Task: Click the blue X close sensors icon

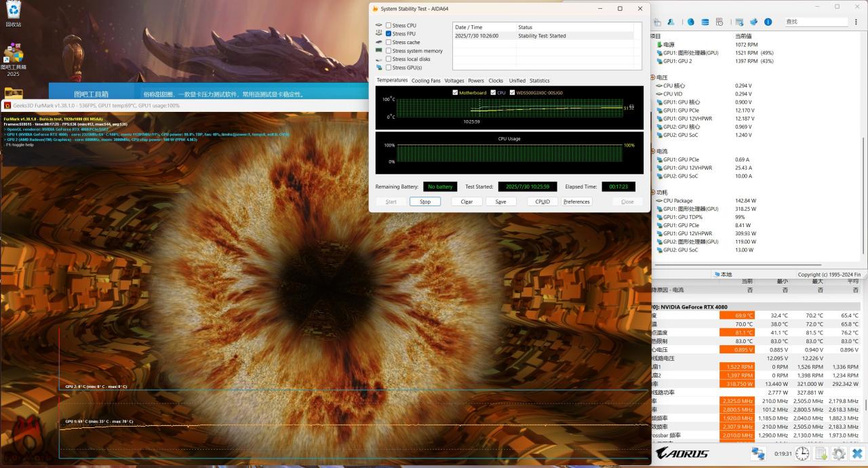Action: click(857, 454)
